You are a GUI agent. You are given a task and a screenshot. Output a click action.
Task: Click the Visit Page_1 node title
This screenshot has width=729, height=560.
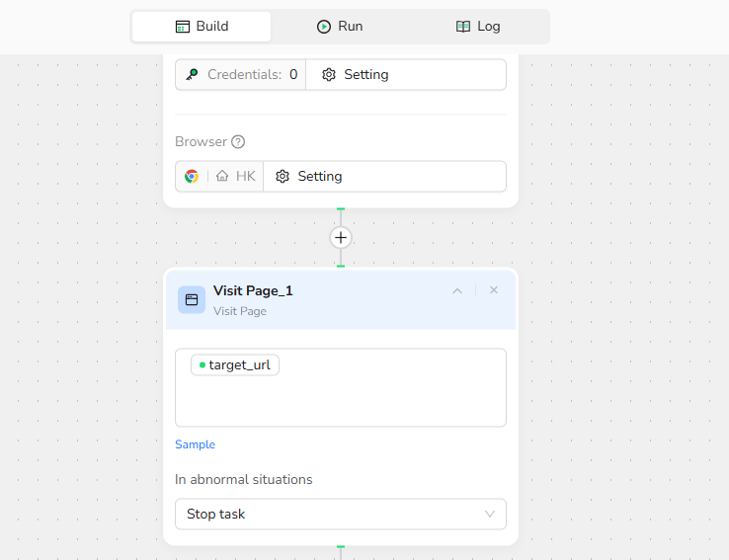(253, 290)
